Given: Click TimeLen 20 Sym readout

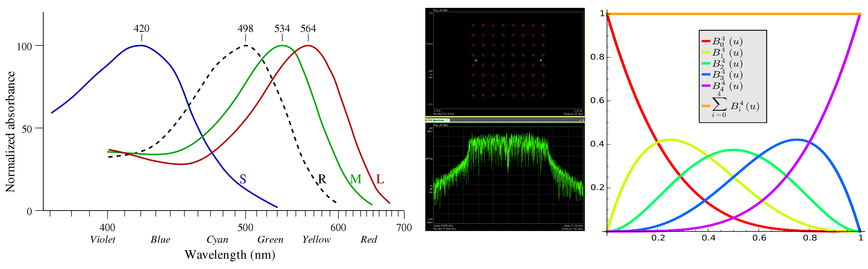Looking at the screenshot, I should pos(573,114).
